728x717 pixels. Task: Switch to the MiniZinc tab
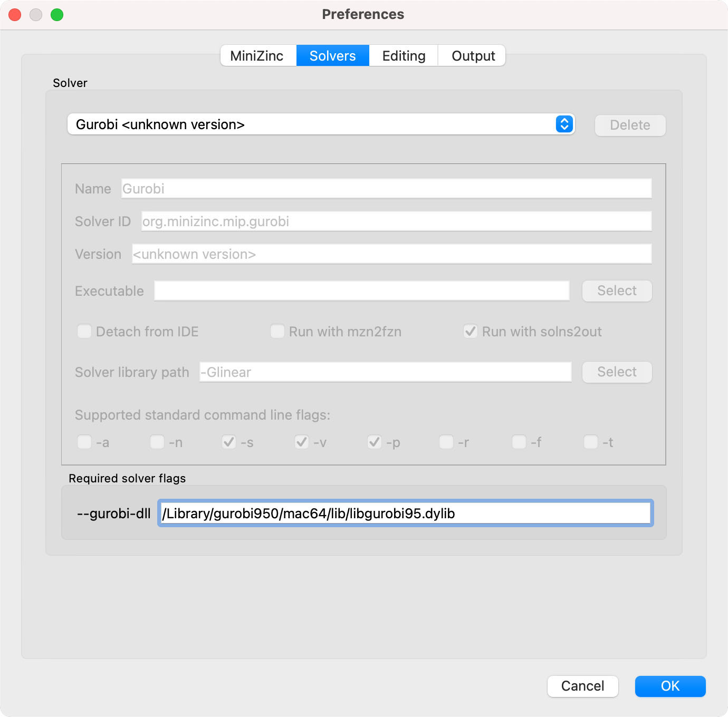[258, 55]
